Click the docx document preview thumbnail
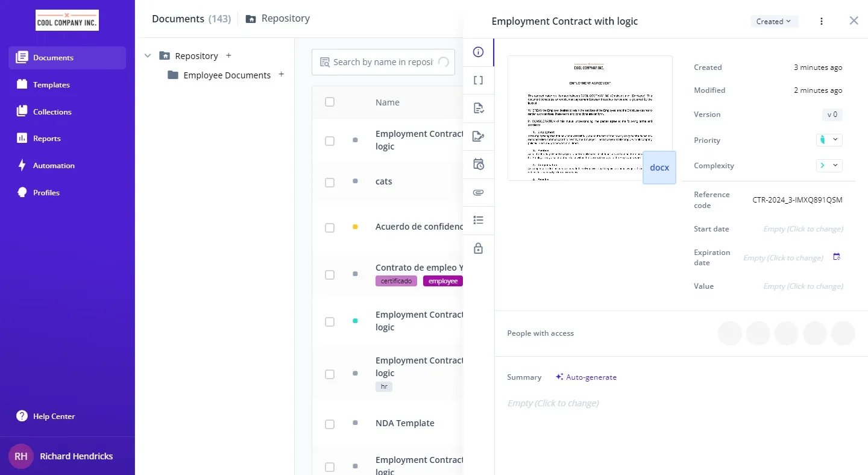 590,118
